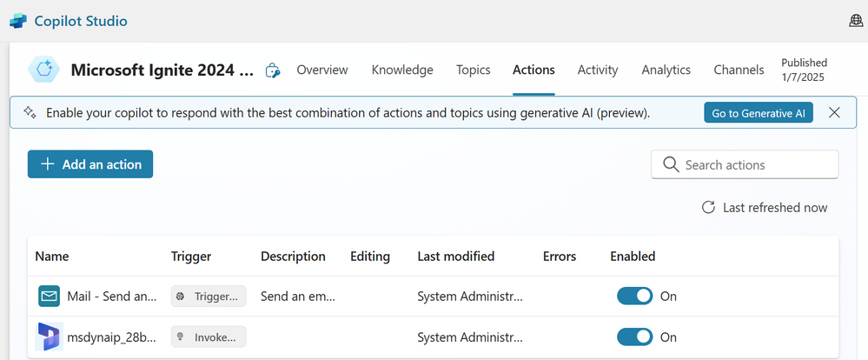Click the sparkle icon in the banner
Screen dimensions: 868x360
(x=30, y=112)
